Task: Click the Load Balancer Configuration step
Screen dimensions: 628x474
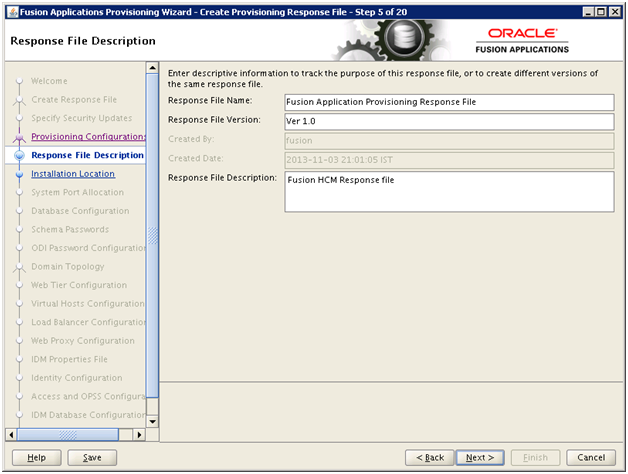Action: [89, 322]
